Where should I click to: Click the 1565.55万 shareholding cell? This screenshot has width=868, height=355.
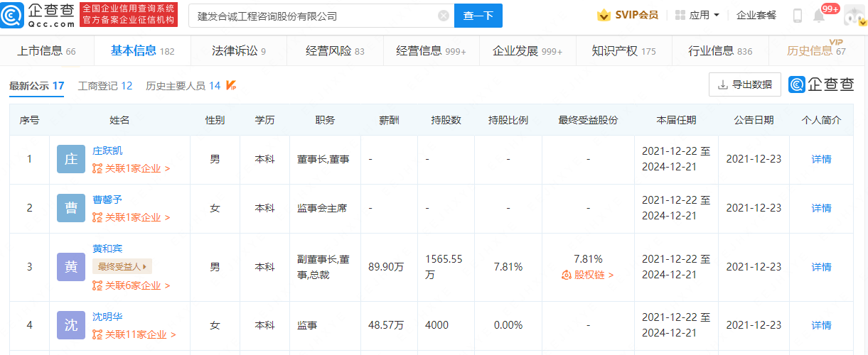coord(444,267)
